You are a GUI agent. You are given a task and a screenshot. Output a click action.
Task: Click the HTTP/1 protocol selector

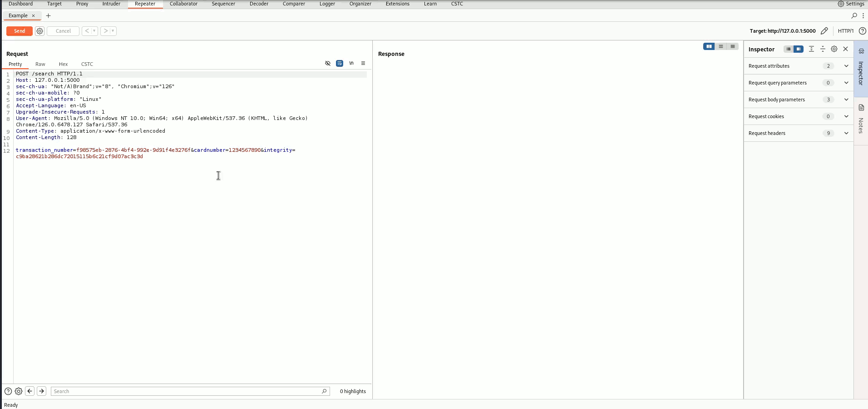click(845, 31)
